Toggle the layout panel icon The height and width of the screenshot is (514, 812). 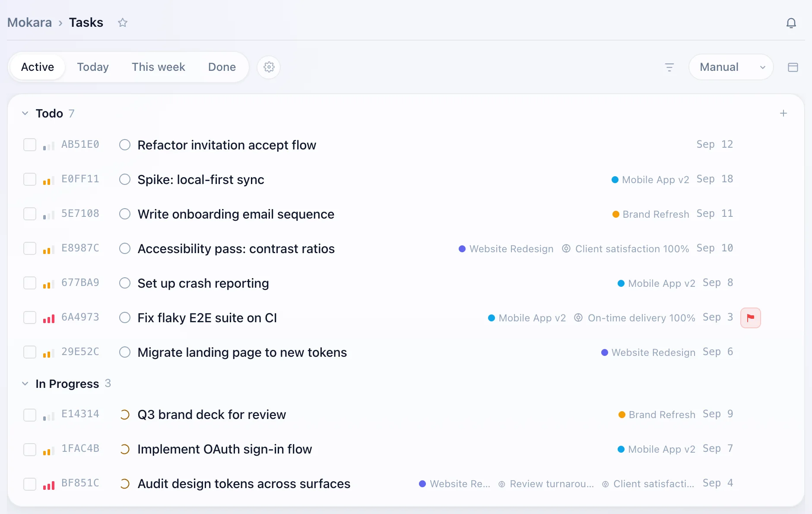pyautogui.click(x=793, y=67)
